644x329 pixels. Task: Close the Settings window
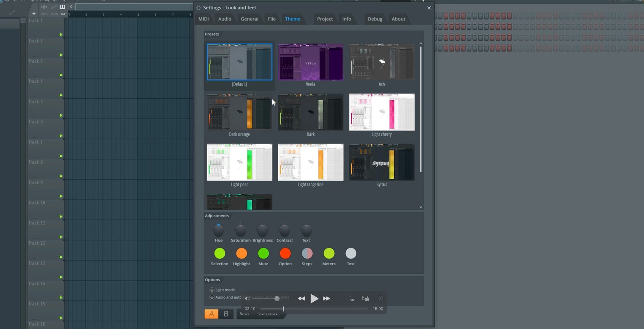429,8
